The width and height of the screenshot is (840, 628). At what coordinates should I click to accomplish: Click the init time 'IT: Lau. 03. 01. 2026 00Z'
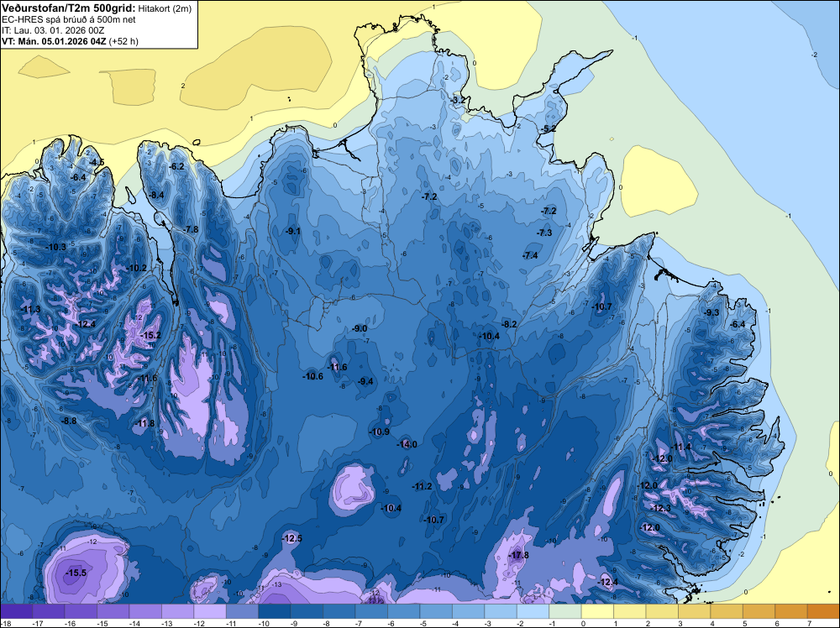coord(54,30)
